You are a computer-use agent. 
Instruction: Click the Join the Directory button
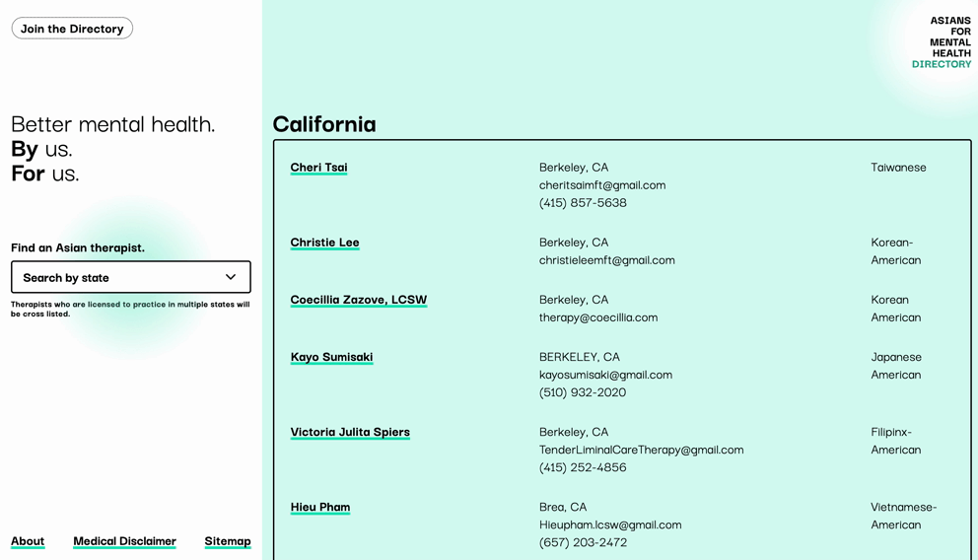[72, 29]
